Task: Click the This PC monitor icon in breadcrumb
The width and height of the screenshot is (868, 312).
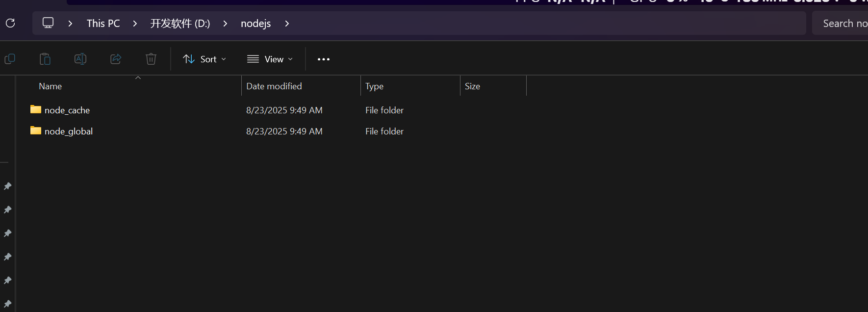Action: pyautogui.click(x=48, y=23)
